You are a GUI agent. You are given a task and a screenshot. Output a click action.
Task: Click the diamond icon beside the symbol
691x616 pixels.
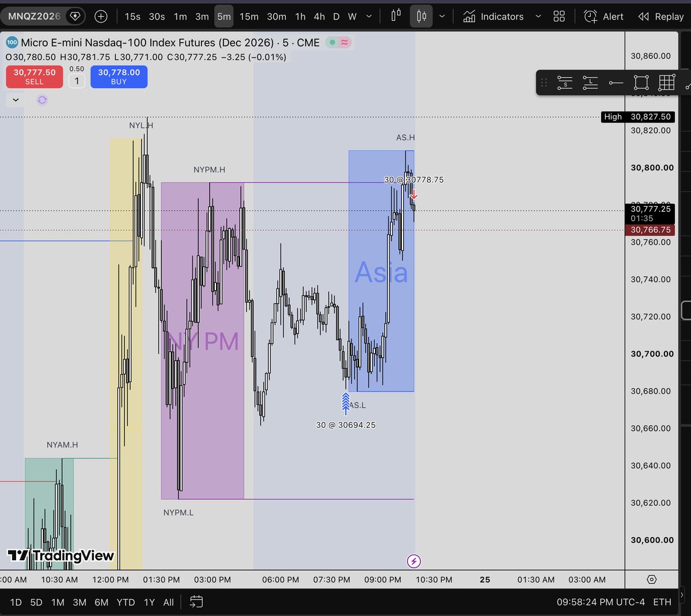(75, 16)
